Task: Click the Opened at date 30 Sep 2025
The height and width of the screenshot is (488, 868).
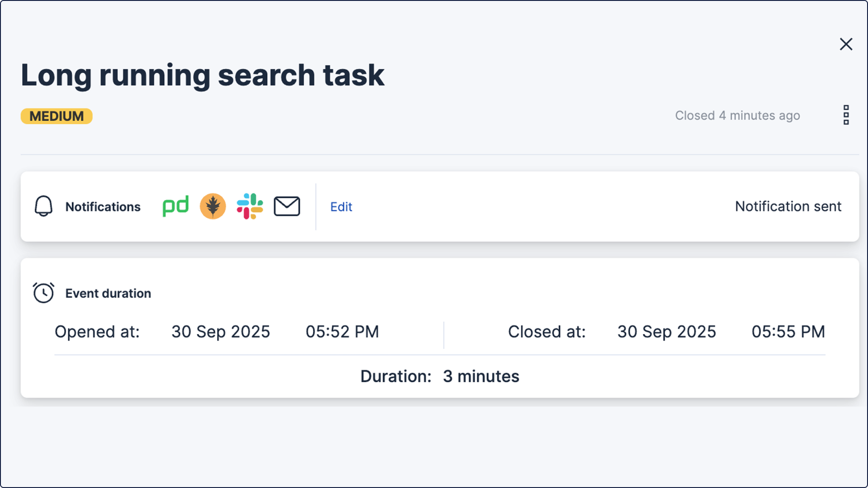Action: coord(221,332)
